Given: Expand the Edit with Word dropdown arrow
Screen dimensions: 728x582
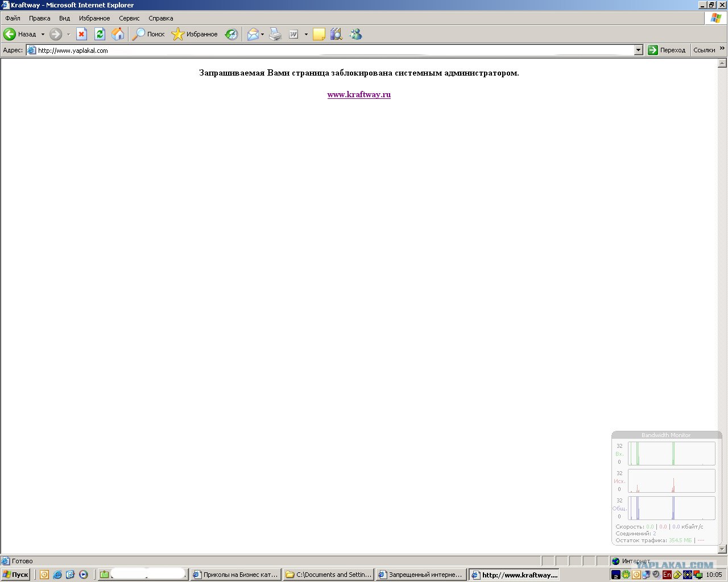Looking at the screenshot, I should [x=306, y=34].
